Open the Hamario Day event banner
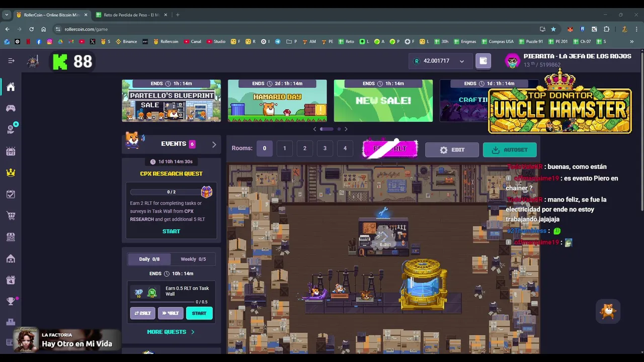The image size is (644, 362). (277, 101)
